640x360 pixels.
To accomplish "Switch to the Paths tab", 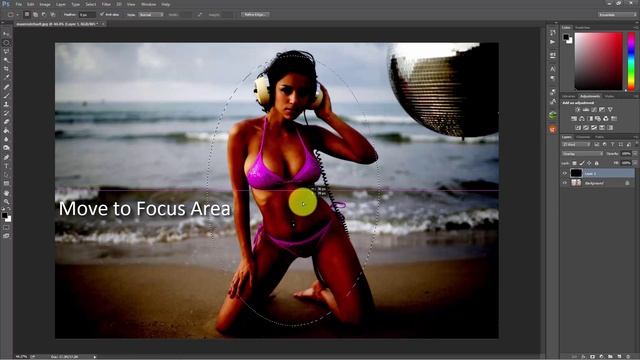I will [x=599, y=137].
